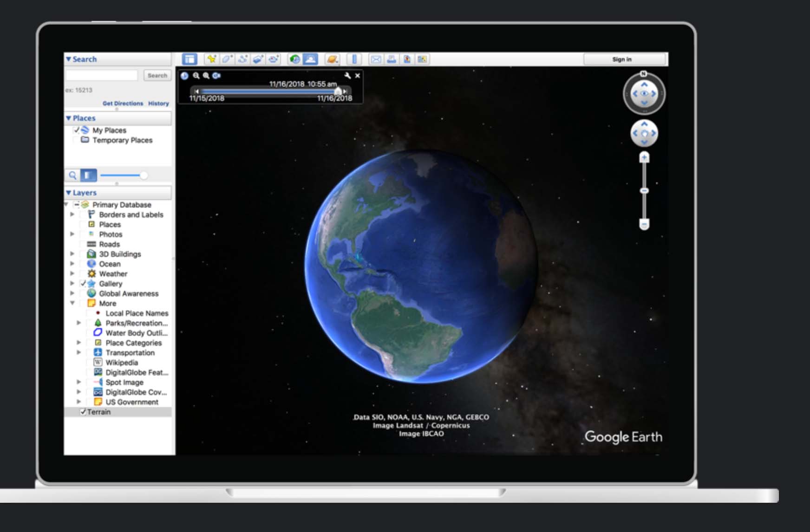Image resolution: width=810 pixels, height=532 pixels.
Task: Toggle the Show Sunlight tool
Action: (310, 59)
